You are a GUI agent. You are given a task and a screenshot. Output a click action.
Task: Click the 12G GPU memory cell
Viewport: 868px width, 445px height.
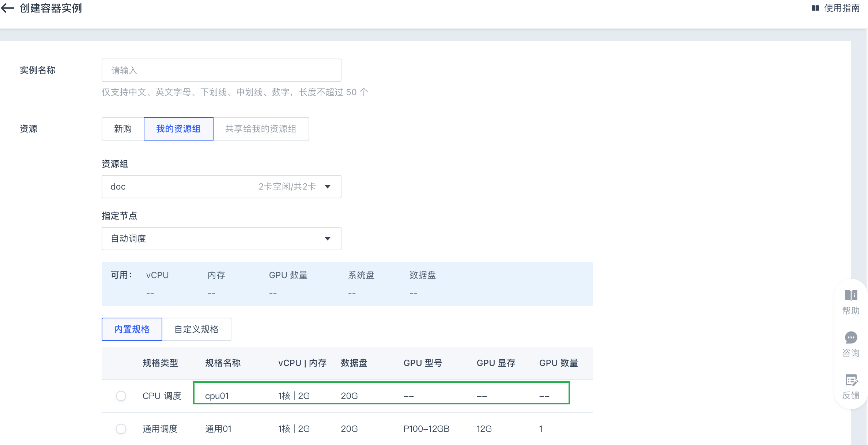pyautogui.click(x=484, y=429)
